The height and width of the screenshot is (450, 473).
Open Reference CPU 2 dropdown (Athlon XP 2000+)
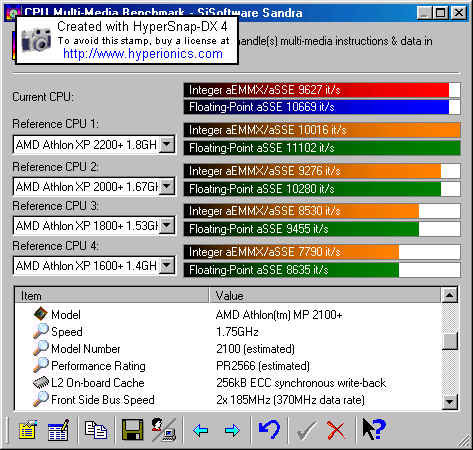coord(167,186)
